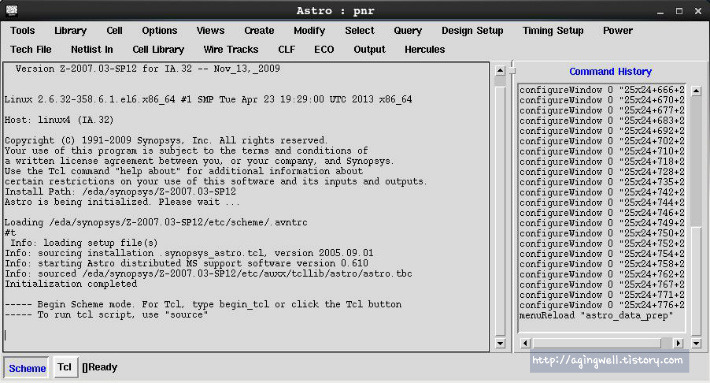Open the Cell menu

(x=114, y=31)
